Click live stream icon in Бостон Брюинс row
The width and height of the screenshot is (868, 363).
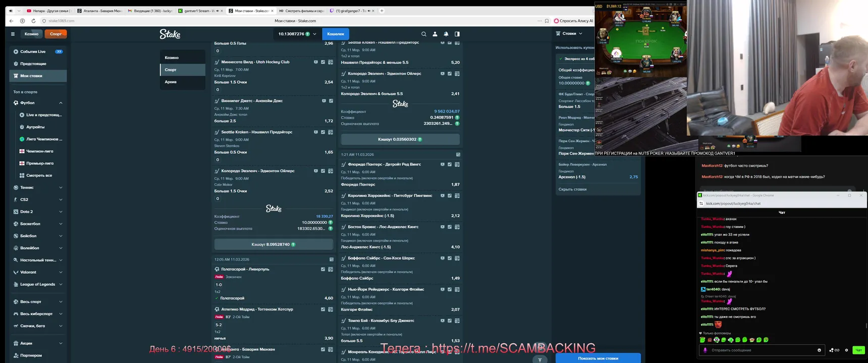pos(443,227)
